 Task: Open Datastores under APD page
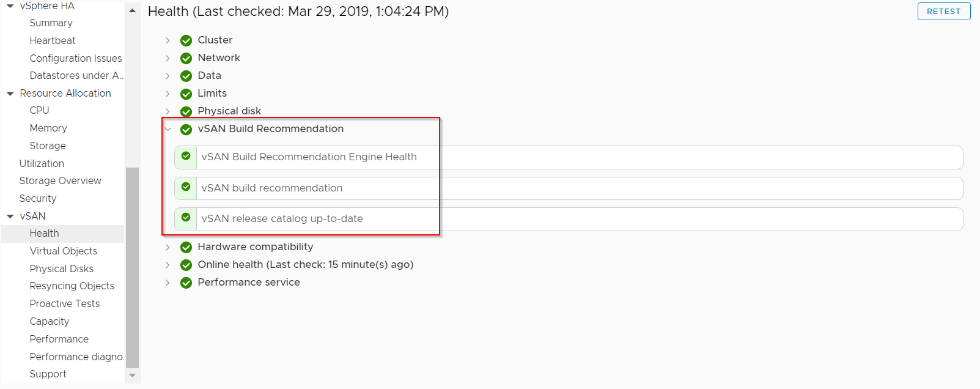point(76,75)
